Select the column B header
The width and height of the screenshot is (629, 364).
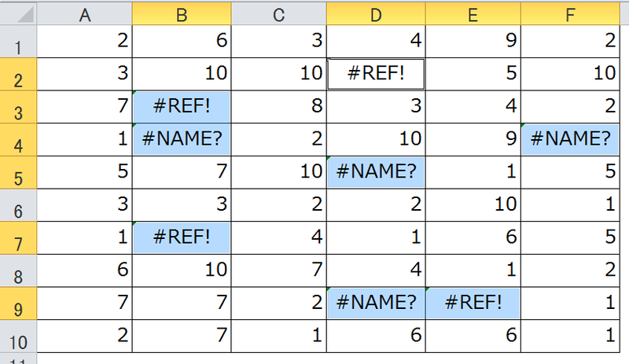pos(182,12)
